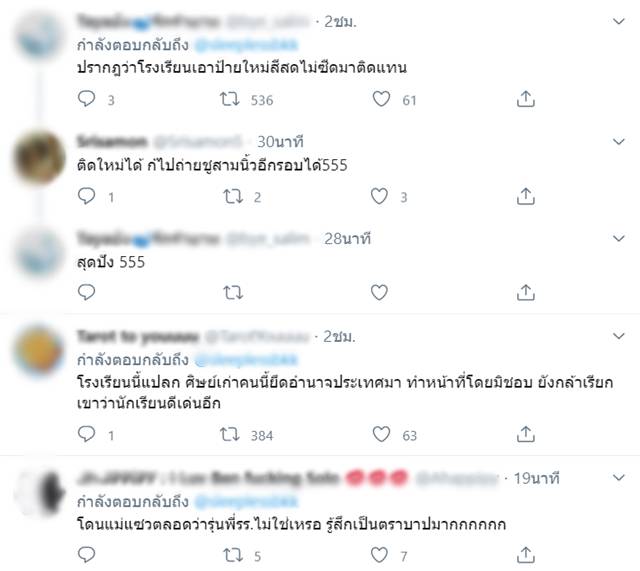
Task: View the brown avatar of the 30นาที tweet
Action: coord(39,157)
